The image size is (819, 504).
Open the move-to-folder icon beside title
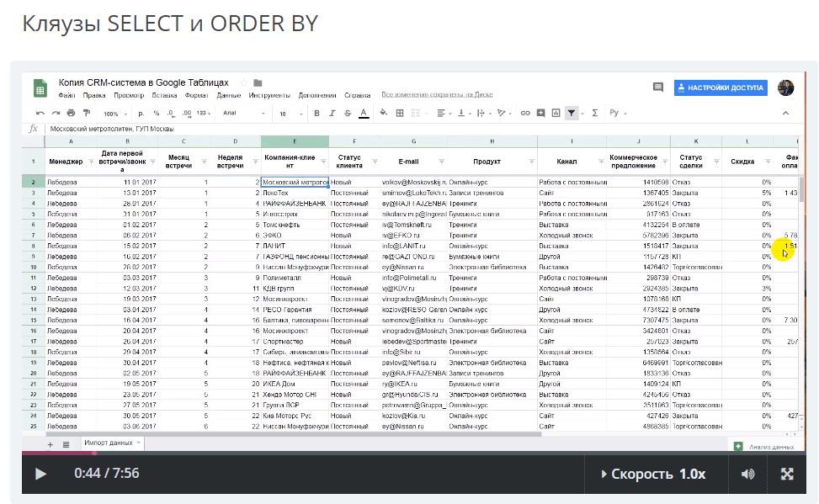258,82
